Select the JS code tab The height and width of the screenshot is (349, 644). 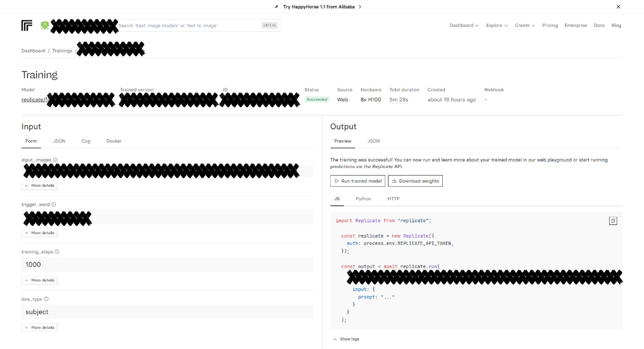click(x=337, y=199)
